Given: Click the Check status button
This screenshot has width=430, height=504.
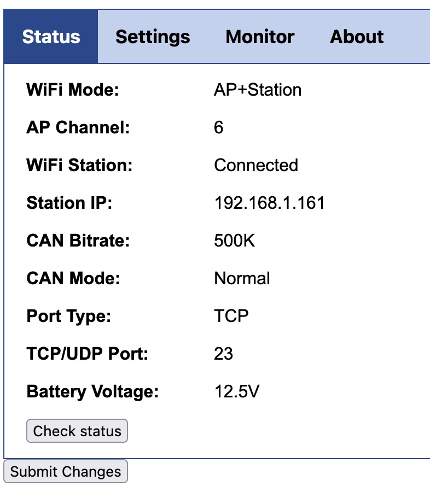Looking at the screenshot, I should [77, 431].
